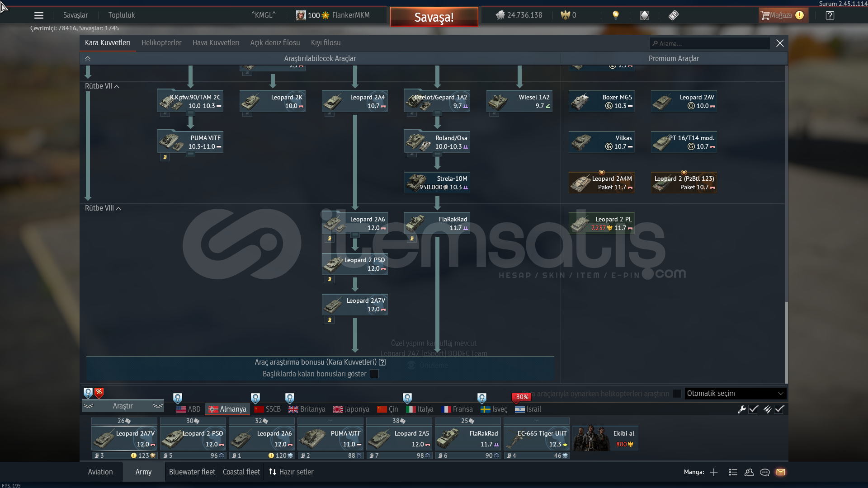Select the SSCB nation tab
The height and width of the screenshot is (488, 868).
point(268,409)
